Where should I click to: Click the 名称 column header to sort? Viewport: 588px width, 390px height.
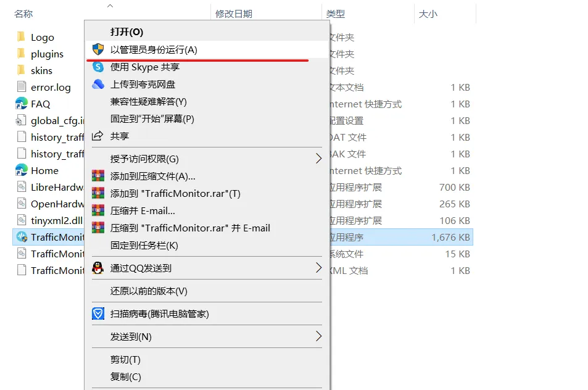click(x=23, y=12)
